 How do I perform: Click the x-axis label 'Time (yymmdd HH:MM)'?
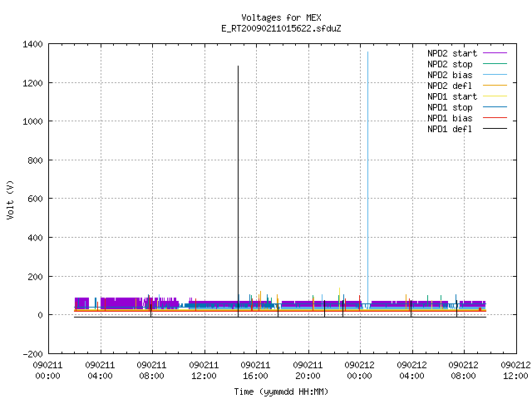coord(281,392)
